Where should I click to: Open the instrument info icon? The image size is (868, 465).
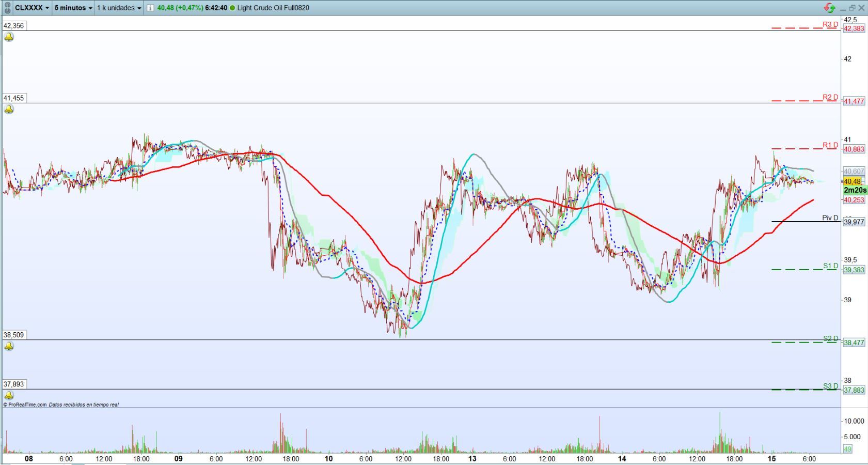(150, 8)
